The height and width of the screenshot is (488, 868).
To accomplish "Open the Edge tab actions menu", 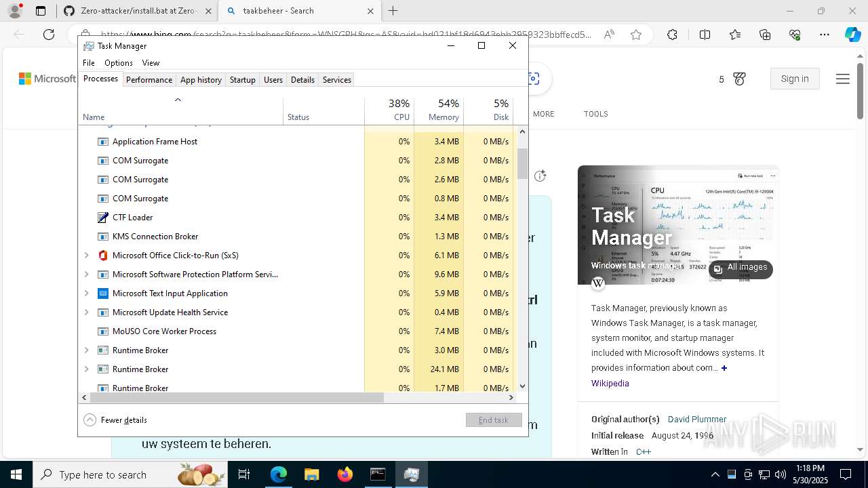I will (41, 11).
